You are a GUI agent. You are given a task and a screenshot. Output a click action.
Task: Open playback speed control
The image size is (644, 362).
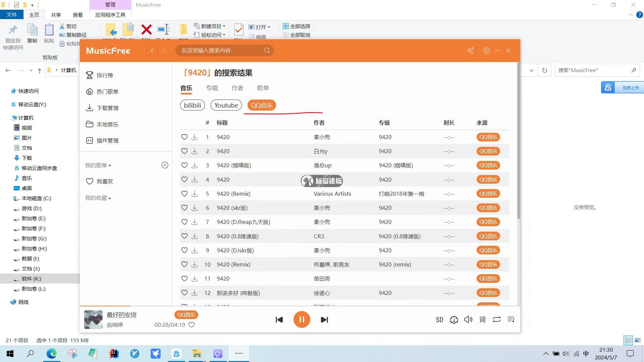pos(454,320)
